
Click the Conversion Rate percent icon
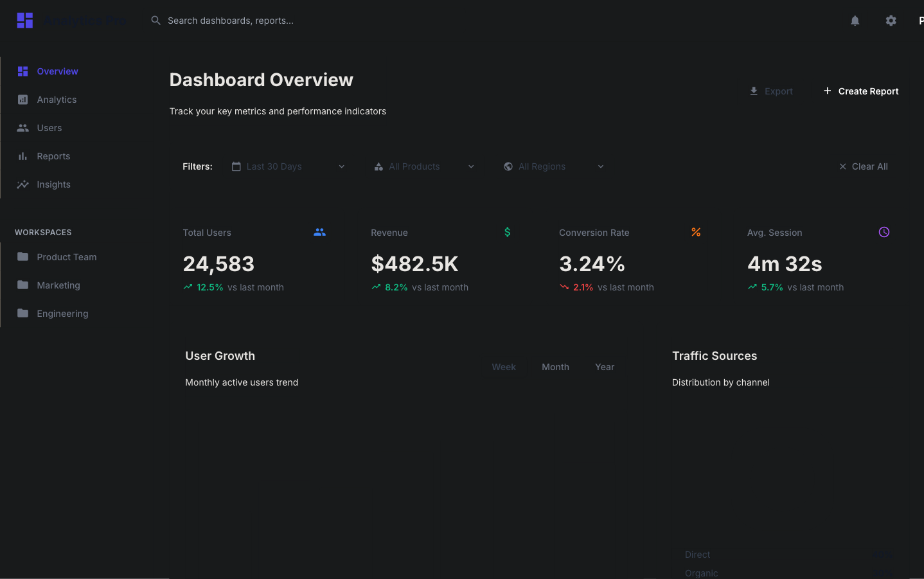coord(696,232)
